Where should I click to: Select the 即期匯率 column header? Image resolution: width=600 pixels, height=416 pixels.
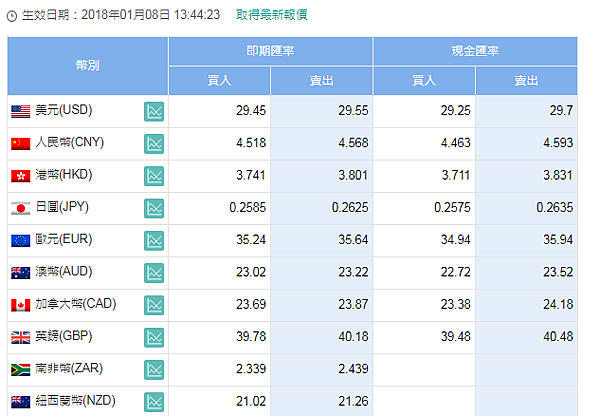click(270, 51)
